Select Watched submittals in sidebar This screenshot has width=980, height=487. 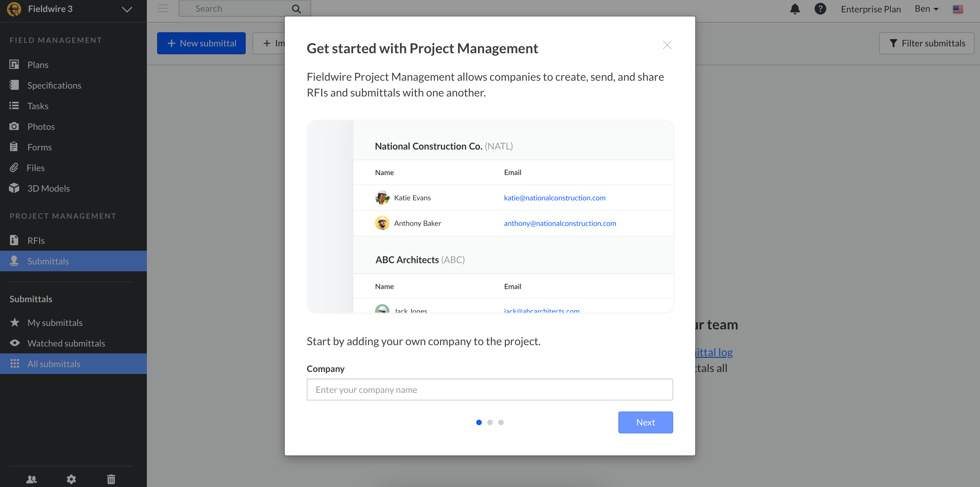pyautogui.click(x=66, y=343)
